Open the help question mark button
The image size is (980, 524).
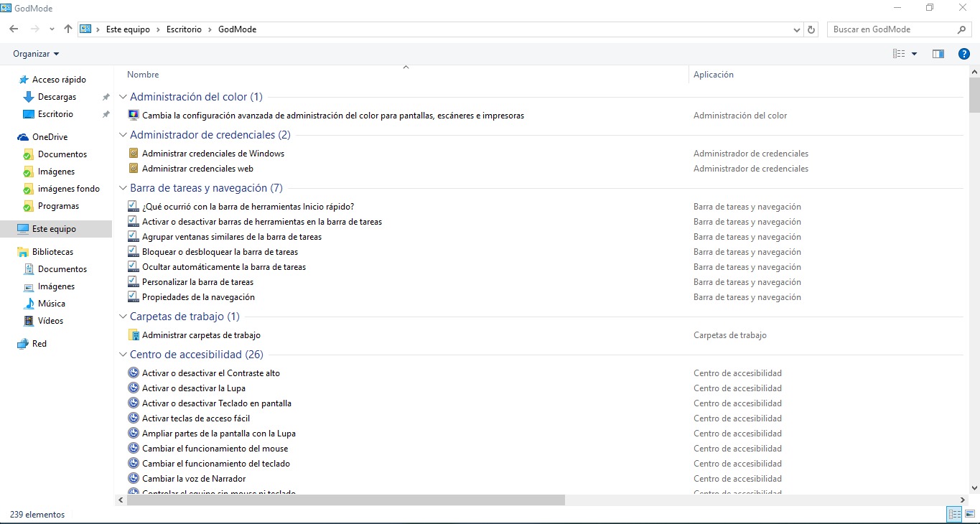click(x=964, y=54)
